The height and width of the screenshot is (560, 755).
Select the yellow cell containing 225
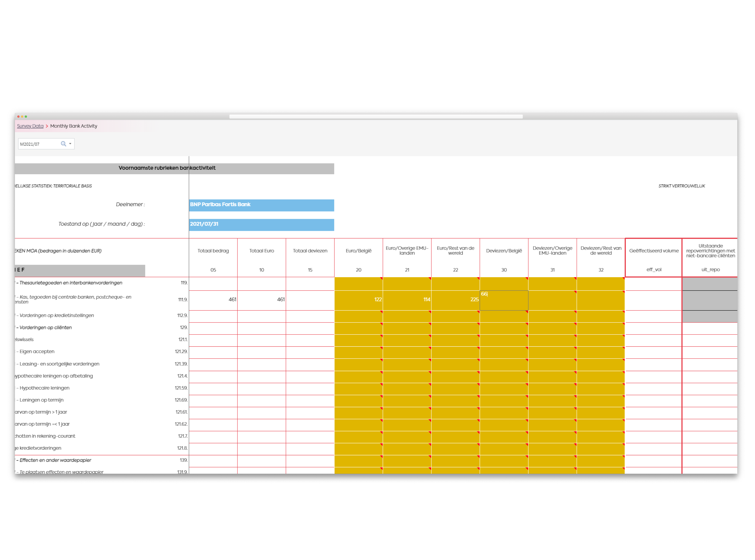coord(455,300)
